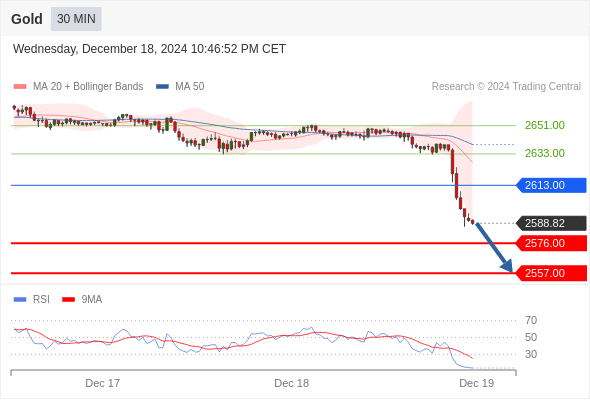Click the Dec 19 date axis label

[x=476, y=383]
